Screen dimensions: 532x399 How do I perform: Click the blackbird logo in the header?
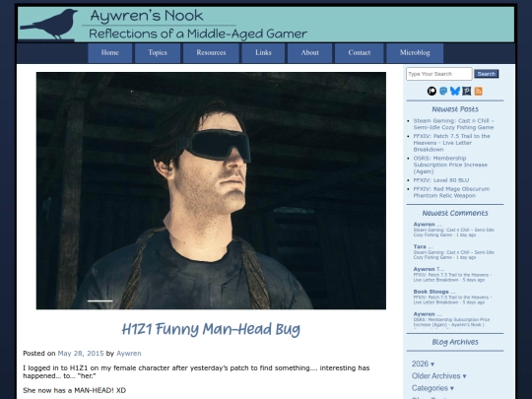[49, 24]
